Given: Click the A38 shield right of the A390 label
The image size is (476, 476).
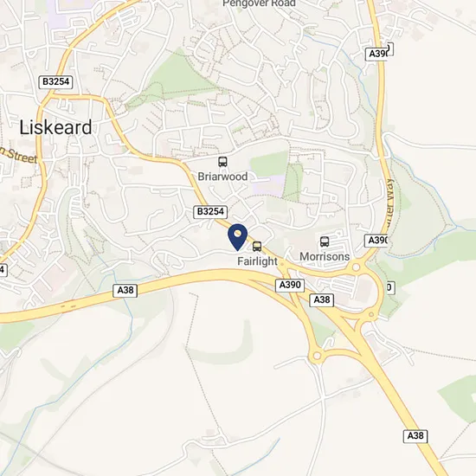Looking at the screenshot, I should tap(321, 300).
